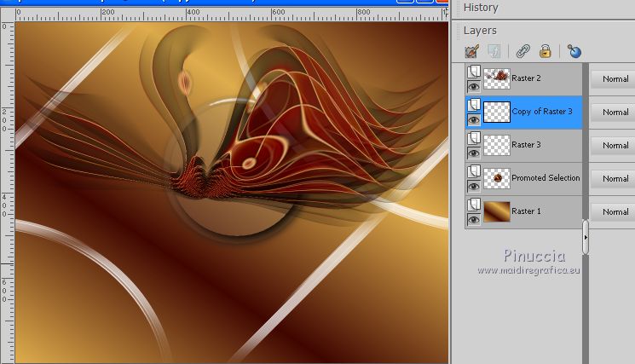The height and width of the screenshot is (364, 635).
Task: Open blend mode dropdown for Raster 2
Action: 614,78
